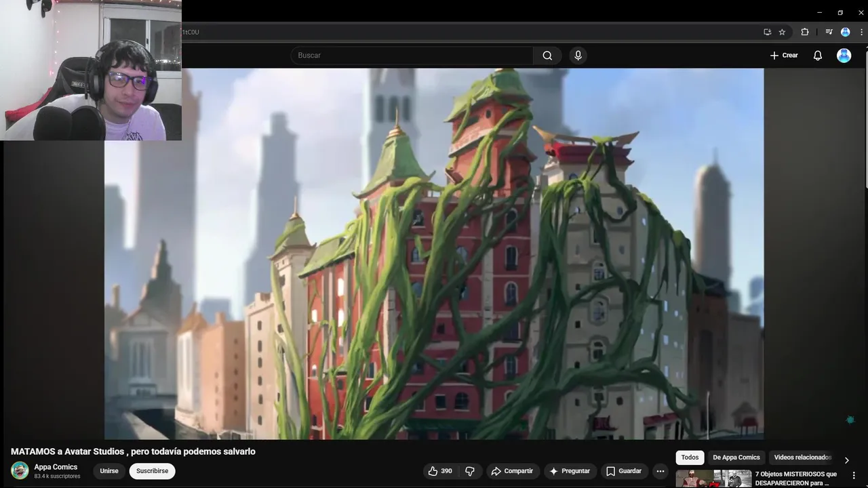Screen dimensions: 868x488
Task: Open more actions ellipsis beside Guardar
Action: tap(660, 471)
